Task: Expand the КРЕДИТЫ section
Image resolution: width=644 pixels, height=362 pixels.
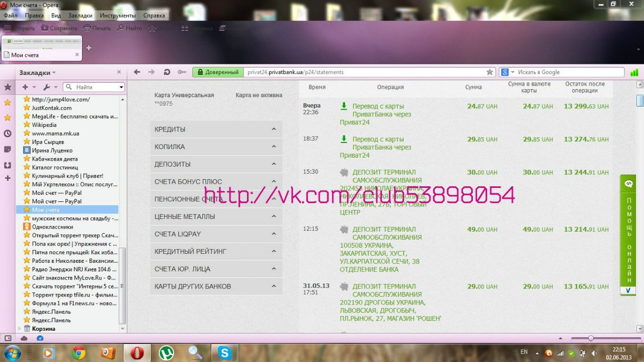Action: pos(216,129)
